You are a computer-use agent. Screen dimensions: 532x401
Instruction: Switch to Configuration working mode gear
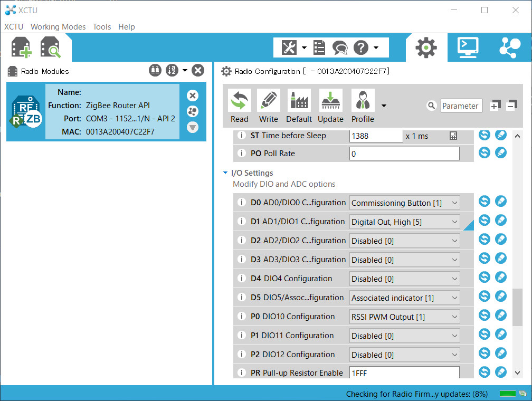(426, 47)
